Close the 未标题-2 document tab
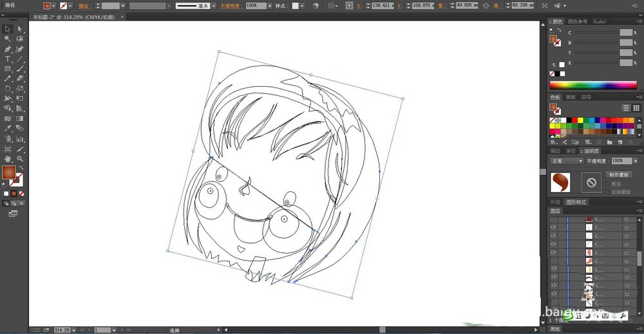 (x=122, y=17)
